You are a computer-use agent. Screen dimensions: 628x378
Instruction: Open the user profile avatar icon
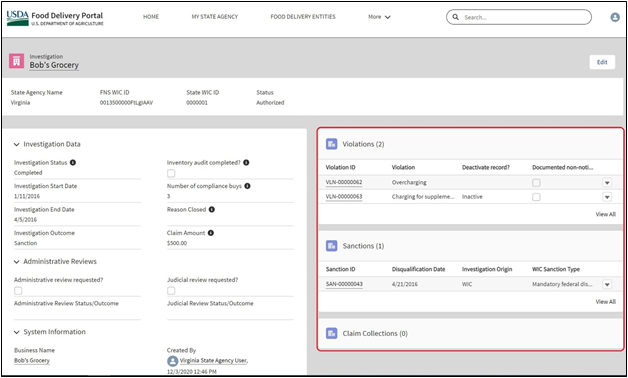click(615, 17)
